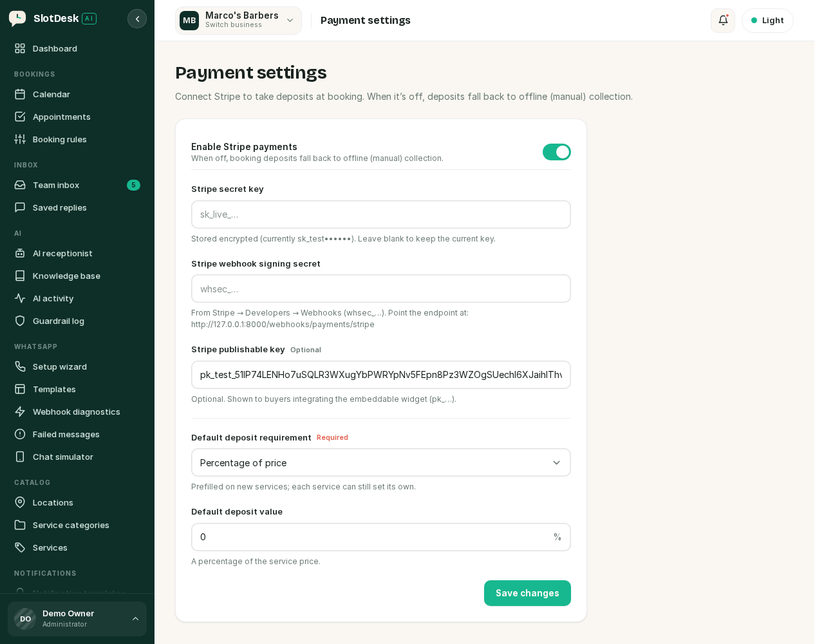Open Booking rules page
This screenshot has width=824, height=644.
[x=77, y=139]
